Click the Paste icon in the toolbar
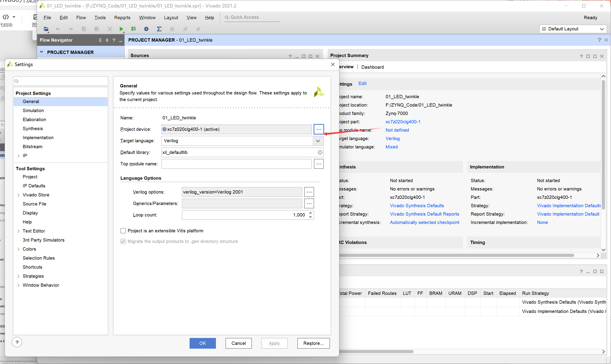This screenshot has height=364, width=611. click(97, 29)
